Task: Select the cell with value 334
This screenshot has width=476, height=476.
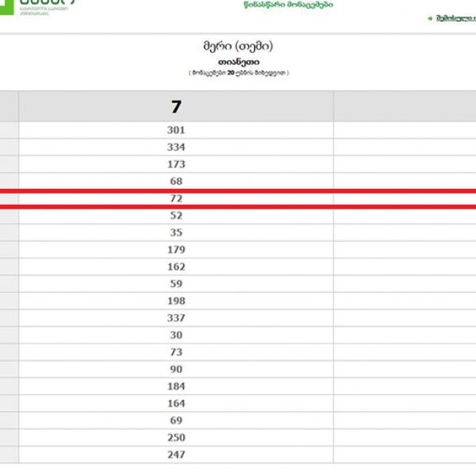Action: 176,148
